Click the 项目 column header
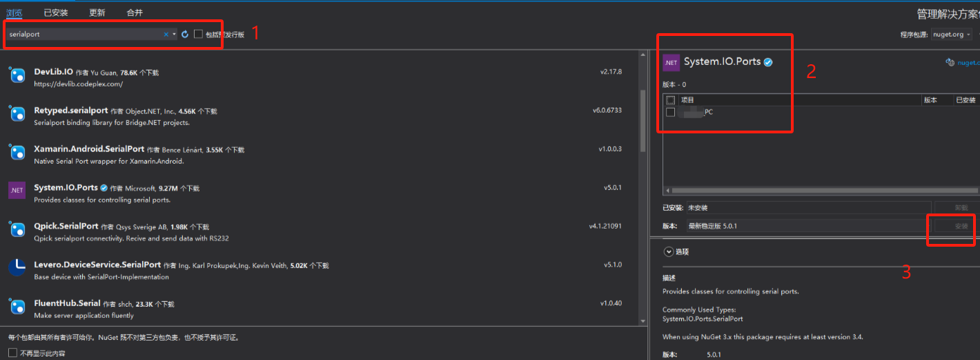980x360 pixels. pyautogui.click(x=687, y=100)
